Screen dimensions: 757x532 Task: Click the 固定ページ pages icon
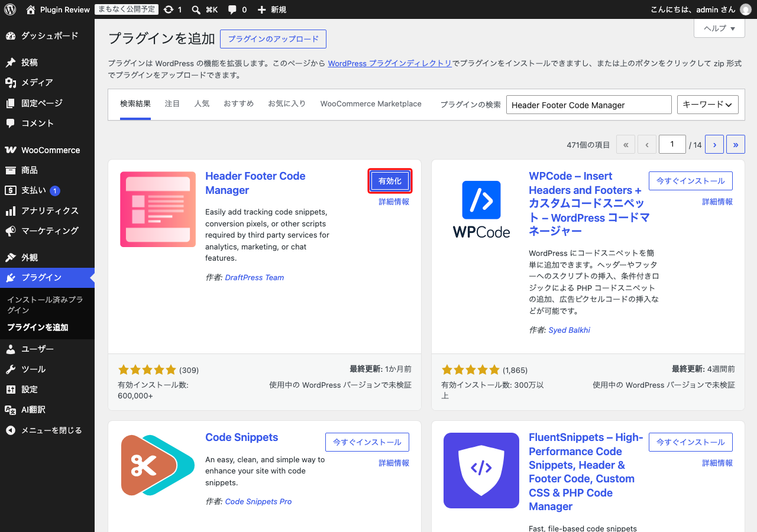point(11,103)
